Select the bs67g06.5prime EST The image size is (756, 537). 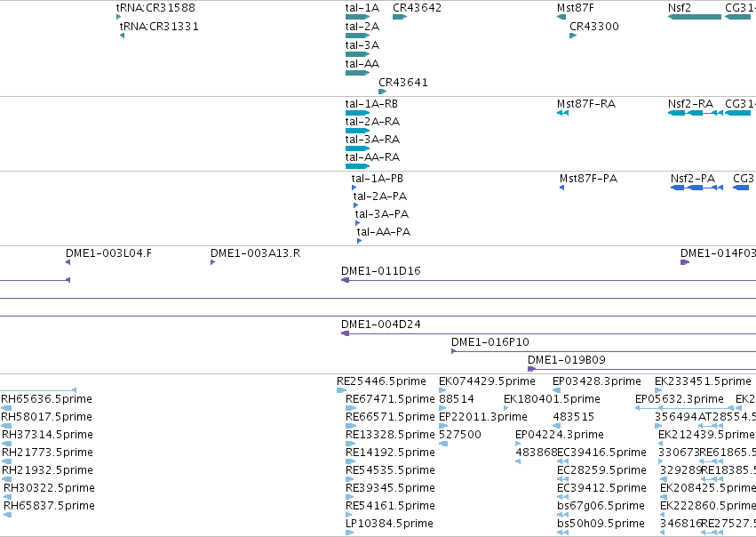562,516
